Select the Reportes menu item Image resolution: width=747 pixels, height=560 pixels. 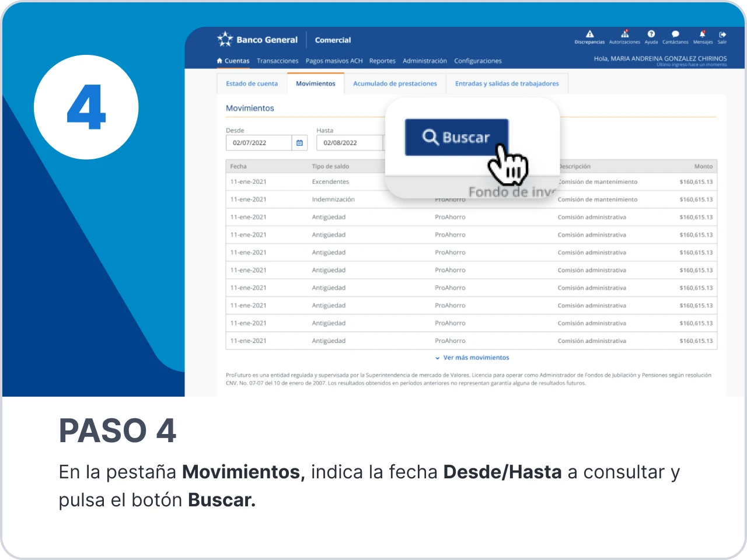tap(382, 61)
